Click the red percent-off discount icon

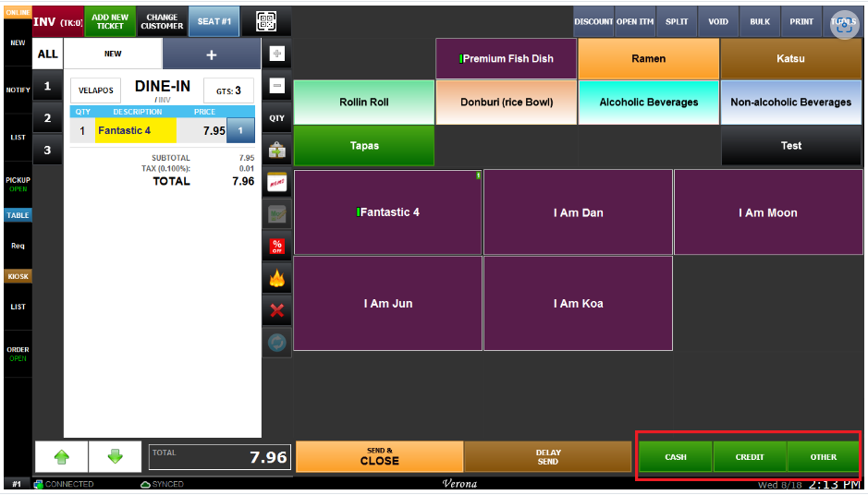point(276,247)
